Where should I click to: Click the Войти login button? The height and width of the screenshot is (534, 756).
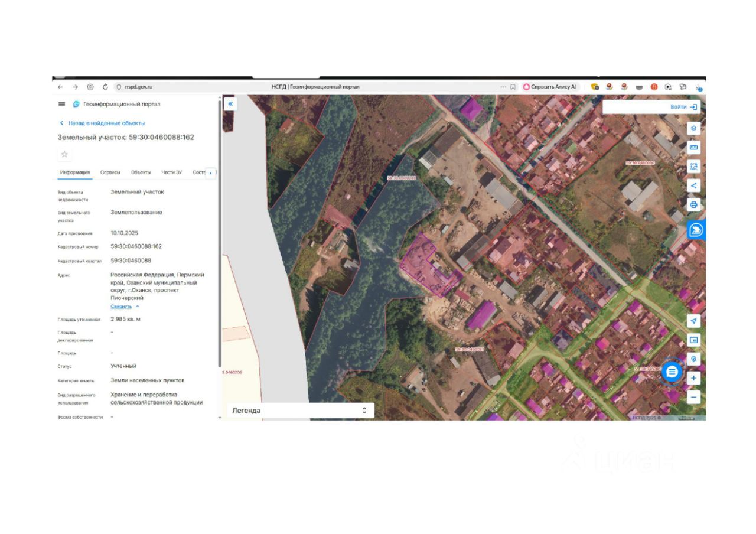click(684, 107)
